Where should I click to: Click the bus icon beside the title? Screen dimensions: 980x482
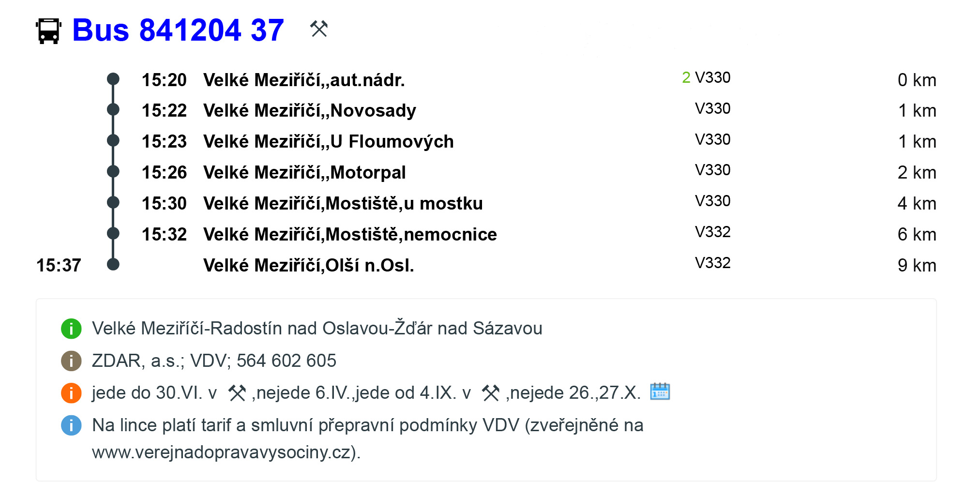pos(48,31)
